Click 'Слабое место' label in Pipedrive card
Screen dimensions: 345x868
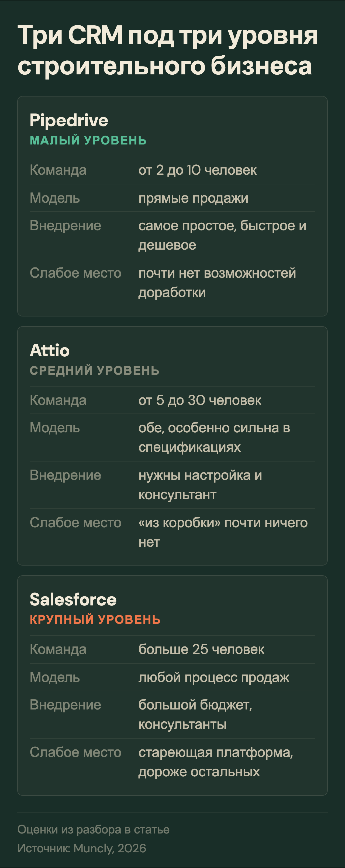(x=75, y=273)
